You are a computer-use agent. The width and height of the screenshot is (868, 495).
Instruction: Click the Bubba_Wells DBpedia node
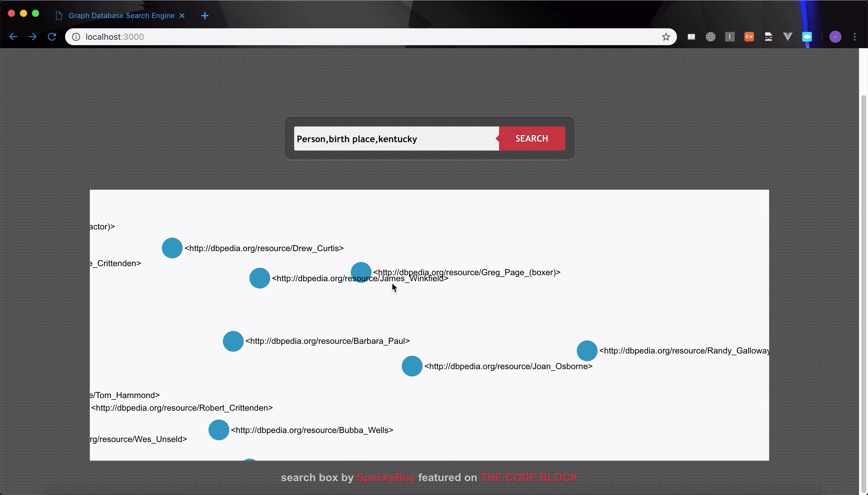pos(218,430)
